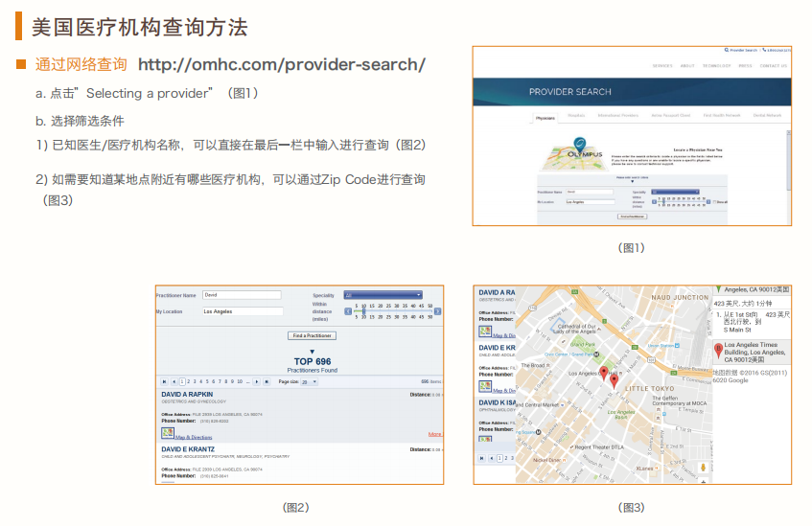812x526 pixels.
Task: Expand the Page size dropdown
Action: [x=310, y=381]
